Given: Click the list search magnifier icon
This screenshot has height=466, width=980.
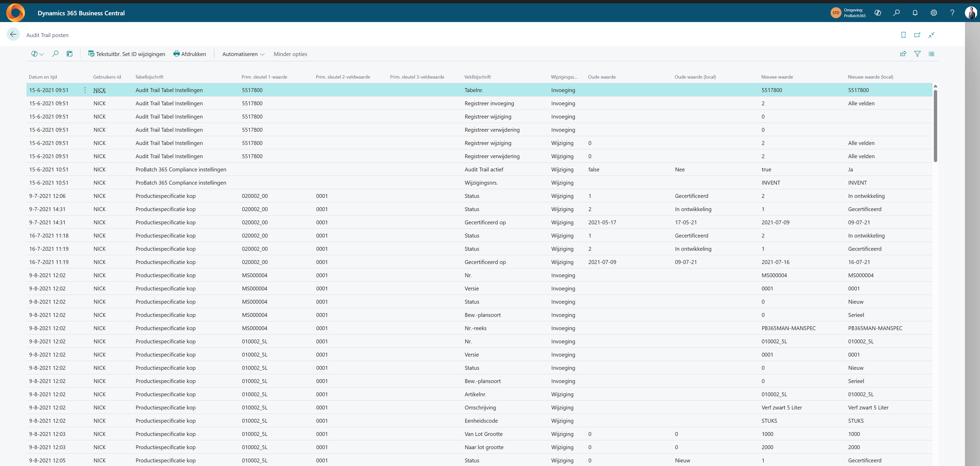Looking at the screenshot, I should (x=55, y=54).
